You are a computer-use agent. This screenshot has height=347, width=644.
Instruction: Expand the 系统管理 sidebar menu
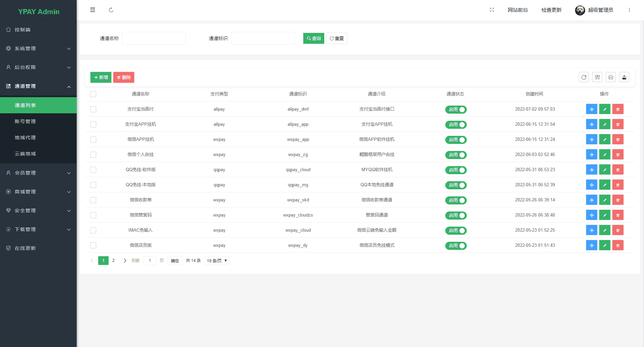coord(38,48)
